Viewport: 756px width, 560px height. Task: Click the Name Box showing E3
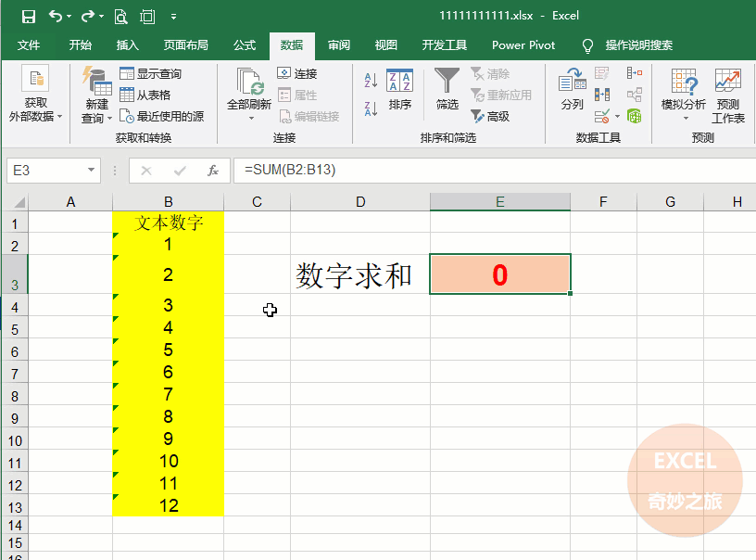click(47, 171)
